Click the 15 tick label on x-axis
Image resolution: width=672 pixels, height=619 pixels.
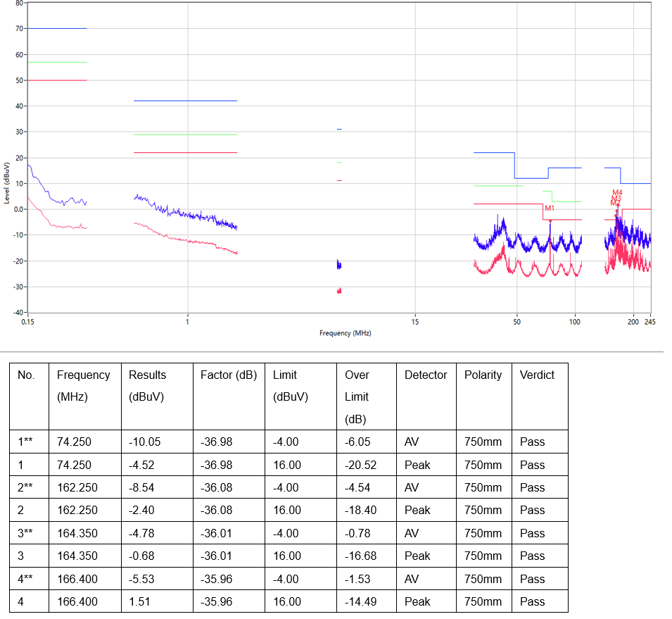[x=415, y=322]
